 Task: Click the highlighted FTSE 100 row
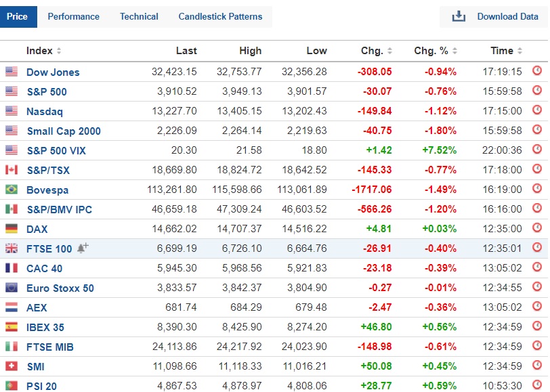point(271,248)
